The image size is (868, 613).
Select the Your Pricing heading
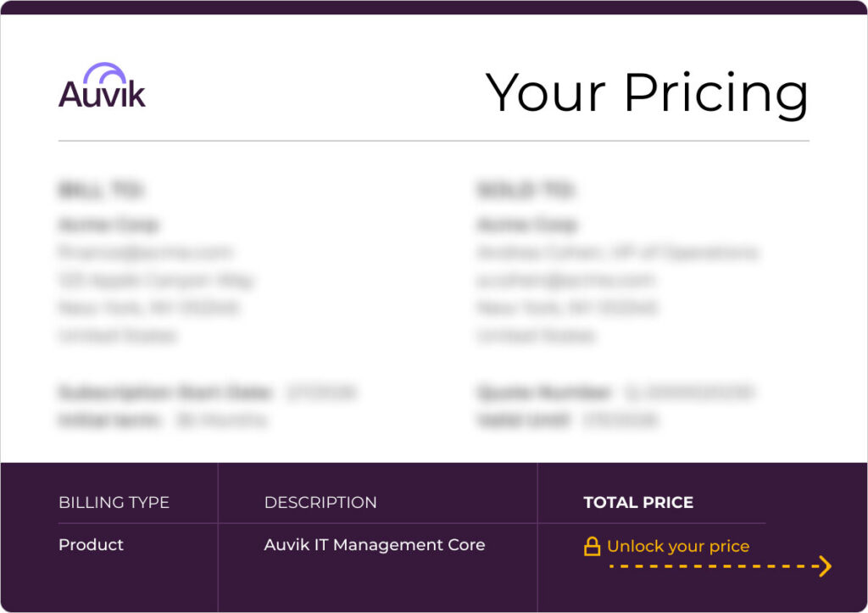[647, 92]
